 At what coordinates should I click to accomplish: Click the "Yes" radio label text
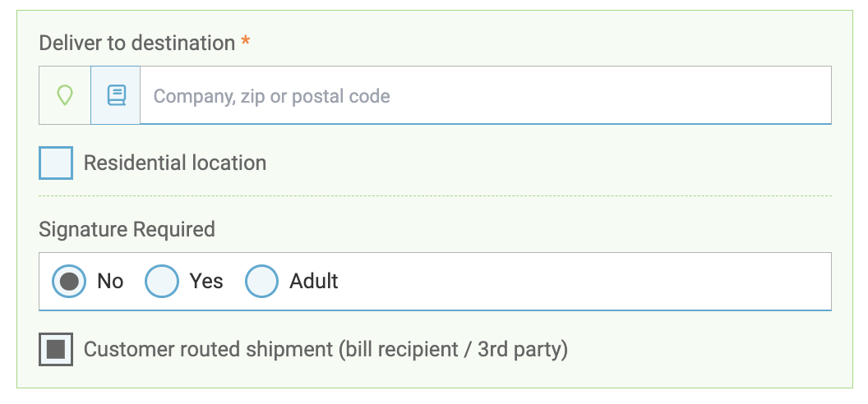click(206, 282)
